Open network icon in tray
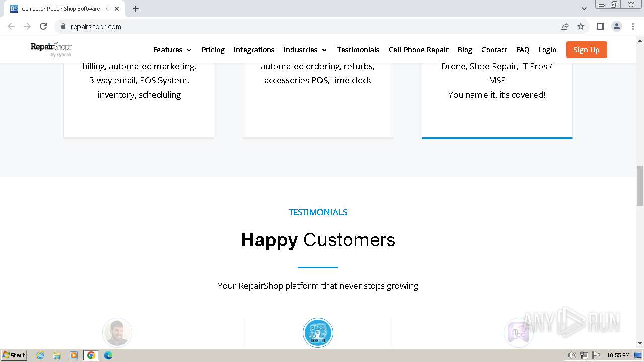The height and width of the screenshot is (362, 644). click(x=584, y=355)
